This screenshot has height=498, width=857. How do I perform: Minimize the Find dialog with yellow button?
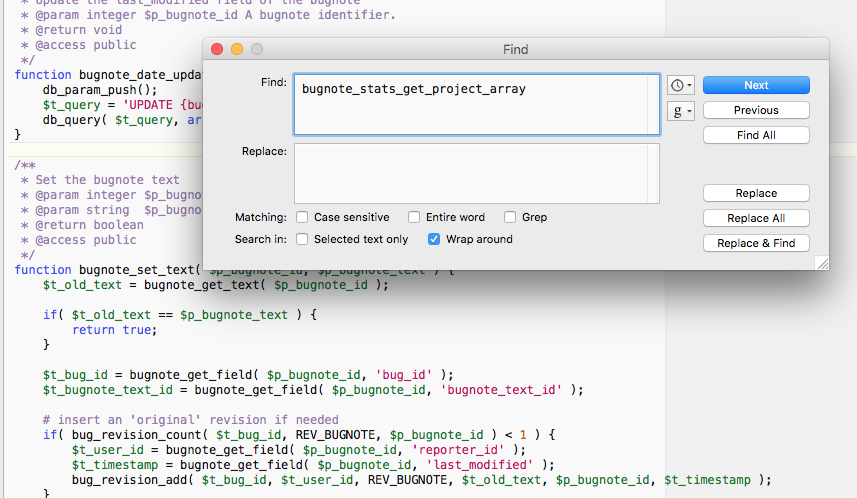(237, 49)
